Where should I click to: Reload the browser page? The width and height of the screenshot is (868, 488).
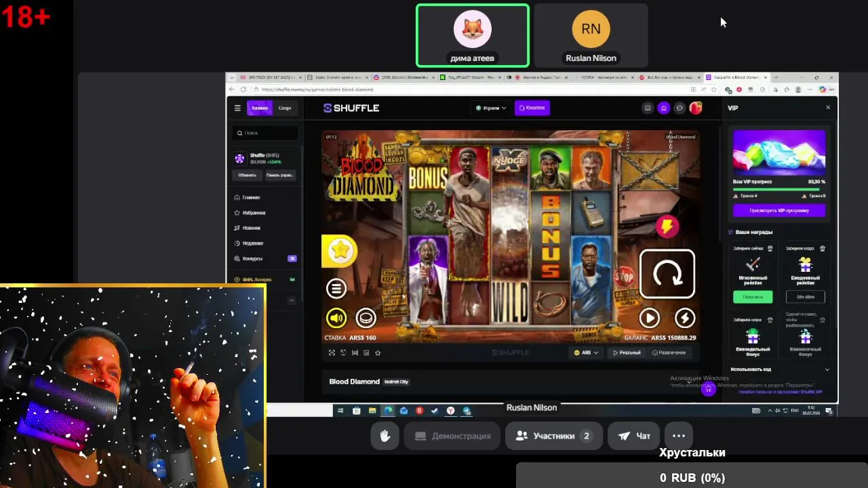pyautogui.click(x=243, y=89)
